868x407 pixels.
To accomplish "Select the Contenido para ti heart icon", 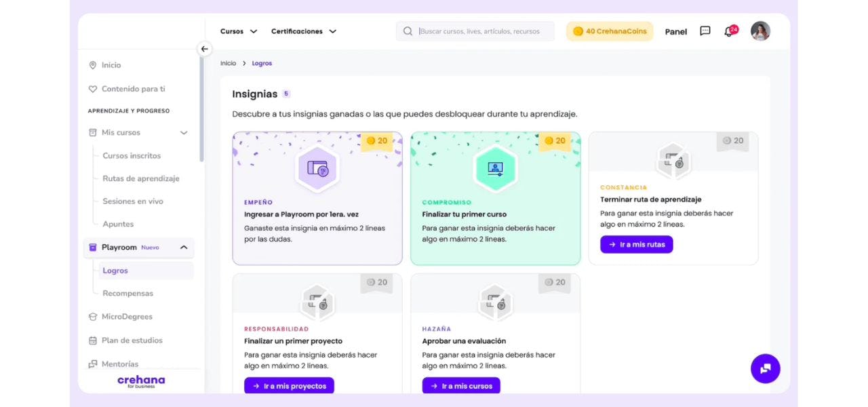I will 92,88.
